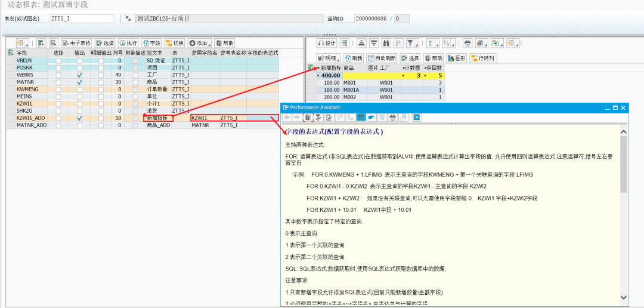Click 字段的表达式 column header

(263, 53)
